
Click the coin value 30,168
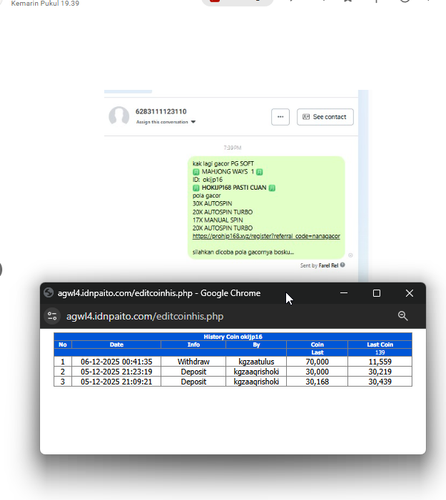(317, 382)
